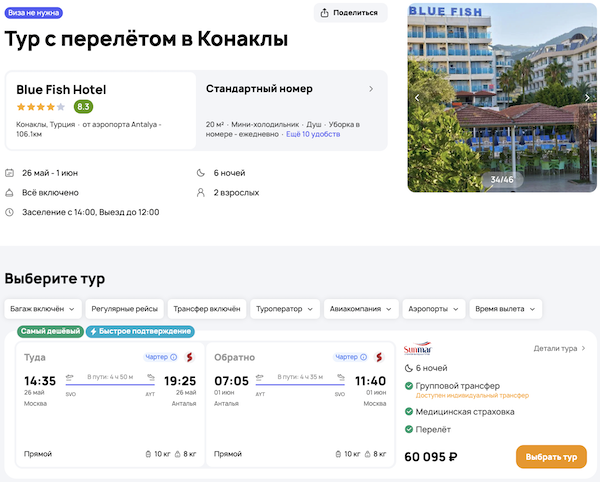600x482 pixels.
Task: Show the previous hotel photo
Action: pos(418,97)
